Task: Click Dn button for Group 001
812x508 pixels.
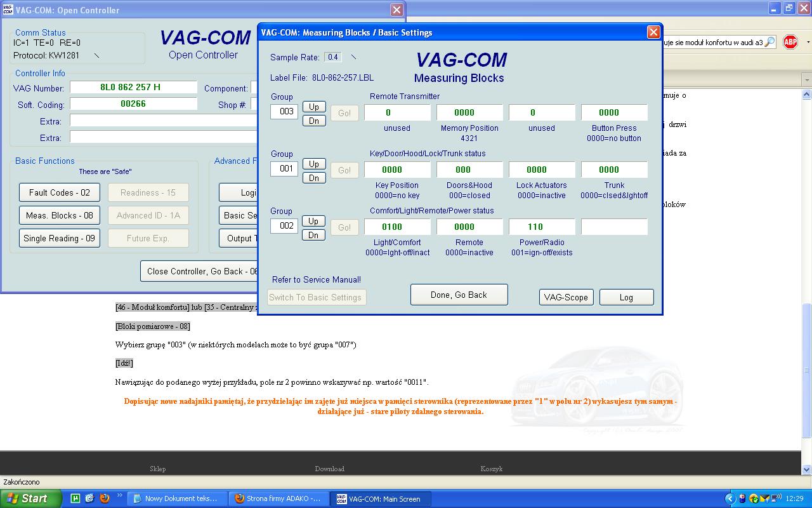Action: 314,178
